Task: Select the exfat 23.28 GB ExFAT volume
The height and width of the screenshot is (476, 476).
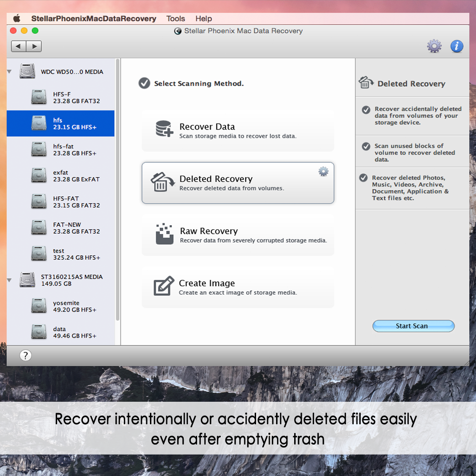Action: tap(61, 176)
